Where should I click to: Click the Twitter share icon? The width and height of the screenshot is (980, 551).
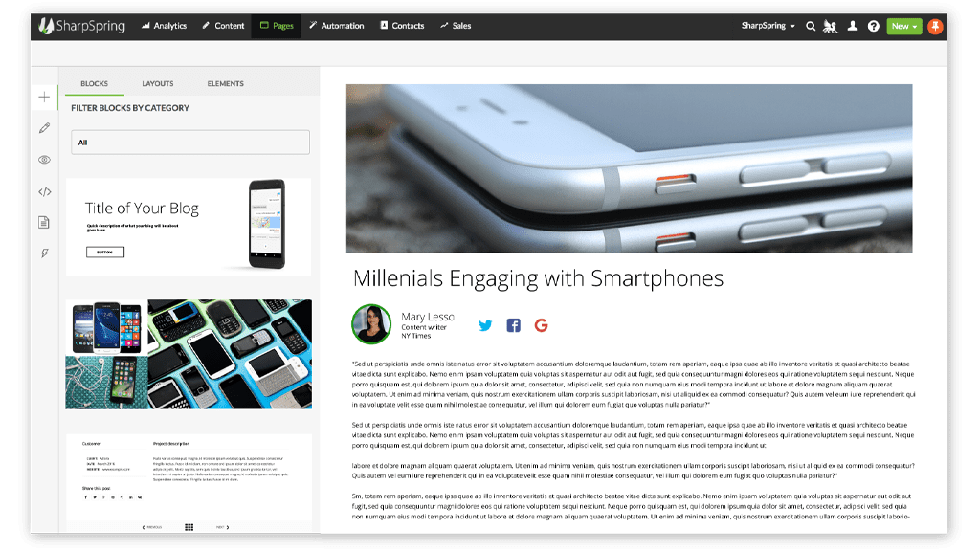coord(485,325)
